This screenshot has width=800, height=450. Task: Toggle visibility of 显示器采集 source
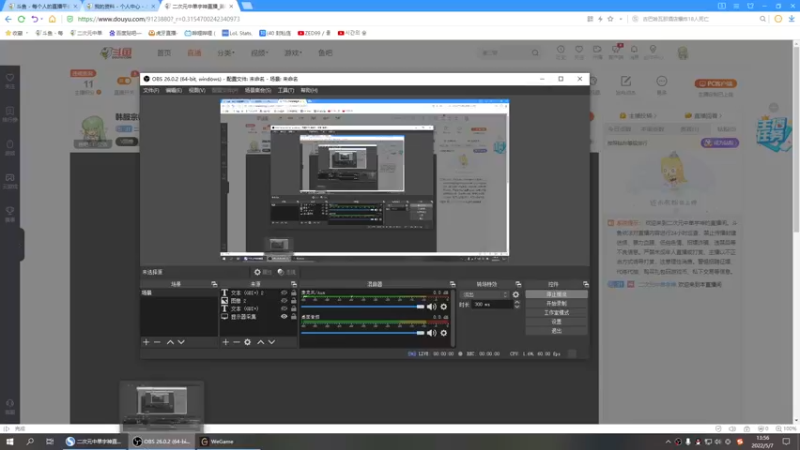pos(284,316)
